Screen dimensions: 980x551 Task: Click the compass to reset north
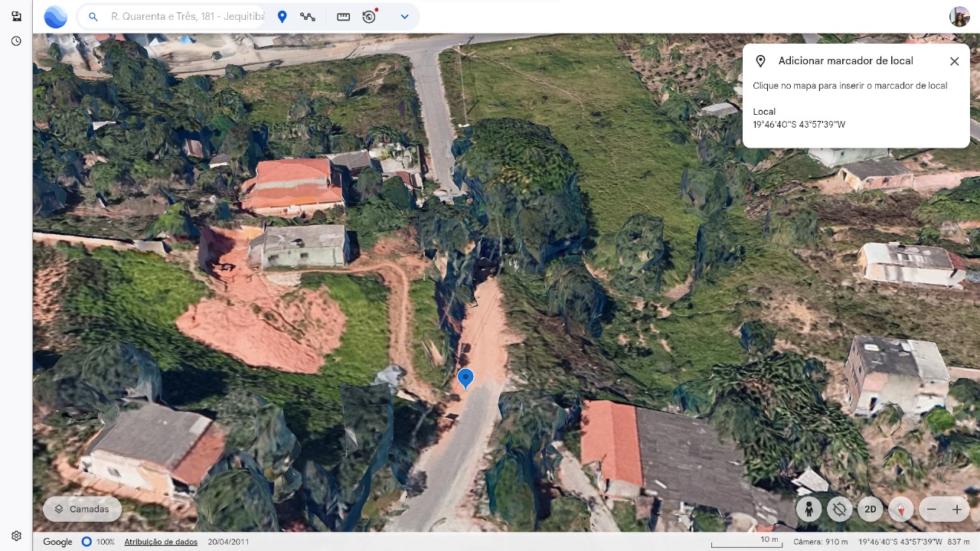pos(901,509)
